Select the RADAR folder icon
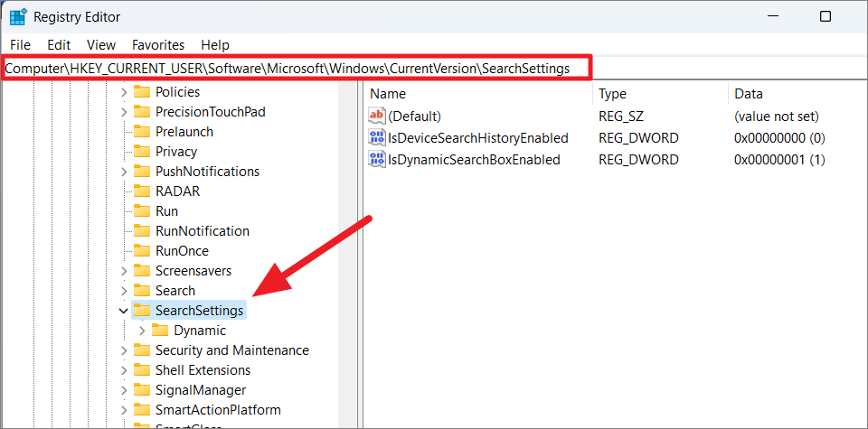This screenshot has width=868, height=429. pos(142,191)
